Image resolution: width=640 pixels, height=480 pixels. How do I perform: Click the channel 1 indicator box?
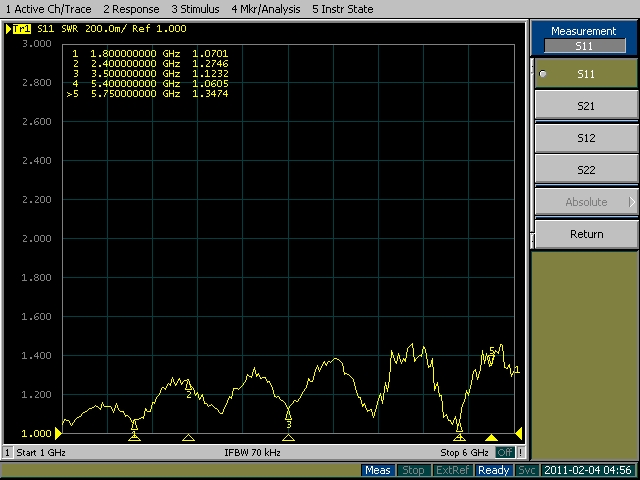point(7,453)
